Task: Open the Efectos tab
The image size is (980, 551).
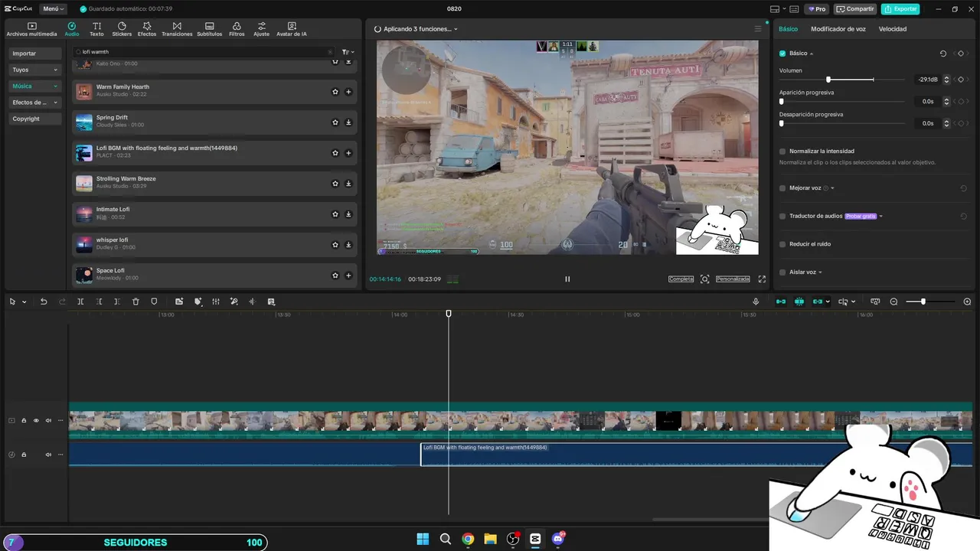Action: click(147, 29)
